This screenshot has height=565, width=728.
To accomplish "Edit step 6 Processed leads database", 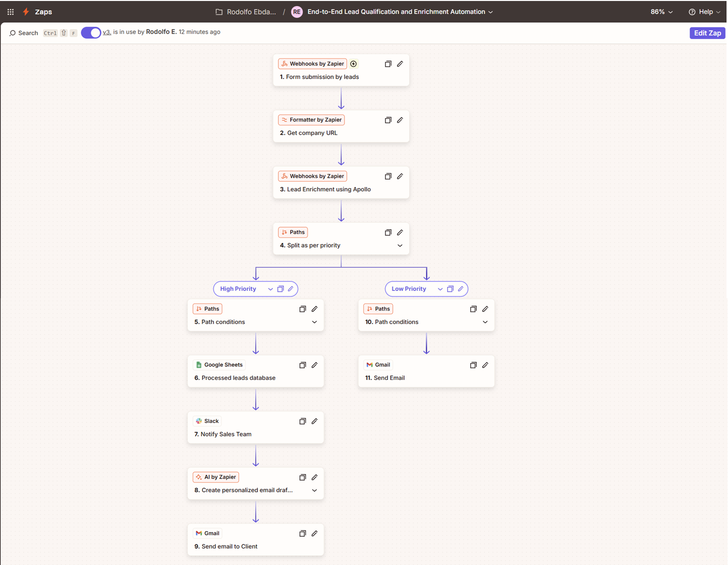I will point(315,365).
